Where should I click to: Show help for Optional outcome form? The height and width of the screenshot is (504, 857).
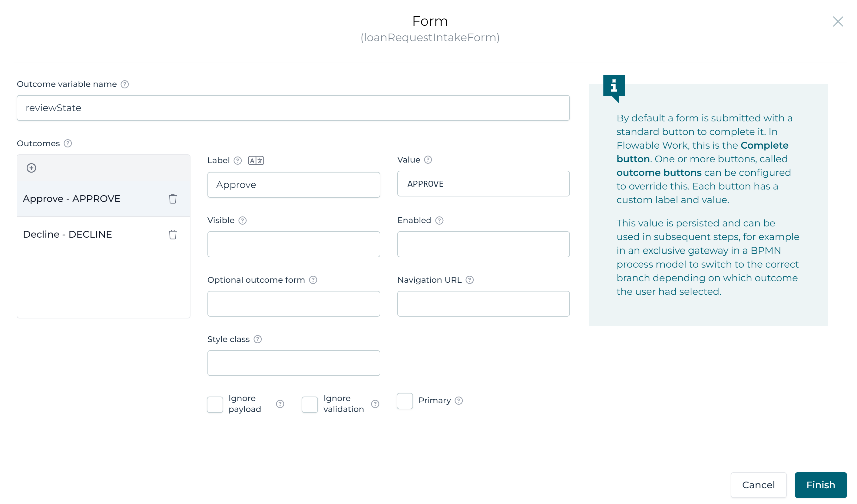click(x=313, y=280)
